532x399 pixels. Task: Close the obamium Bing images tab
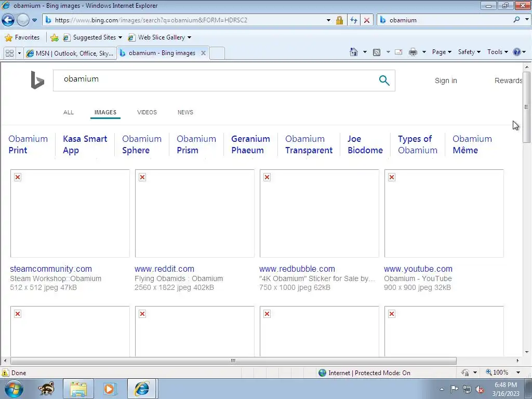203,53
